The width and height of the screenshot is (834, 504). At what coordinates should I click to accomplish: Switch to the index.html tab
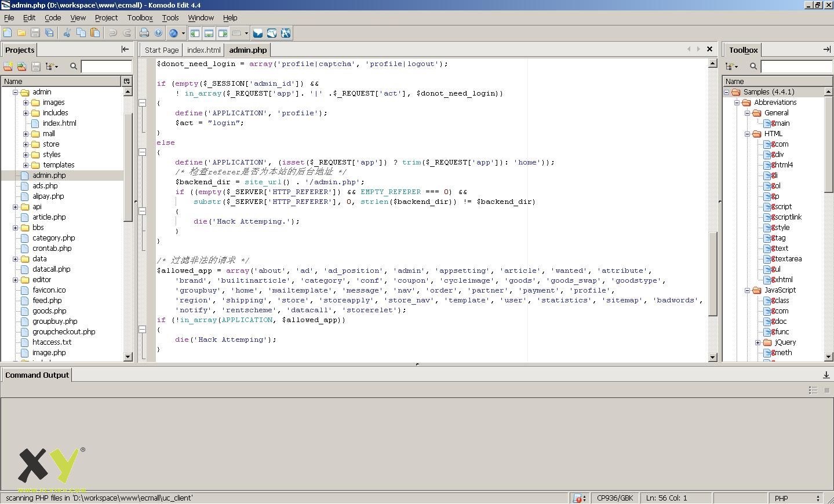tap(203, 50)
